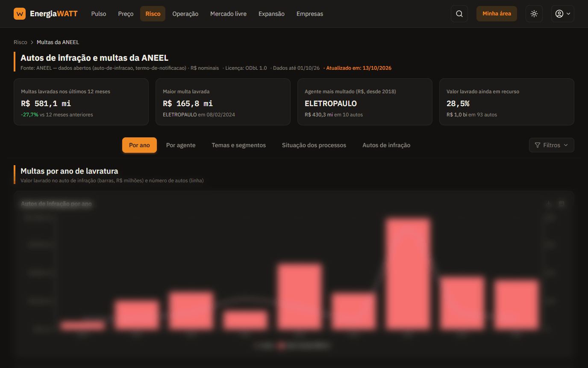The image size is (588, 368).
Task: Click R$ 1,0 bi em 93 autos text
Action: [472, 115]
